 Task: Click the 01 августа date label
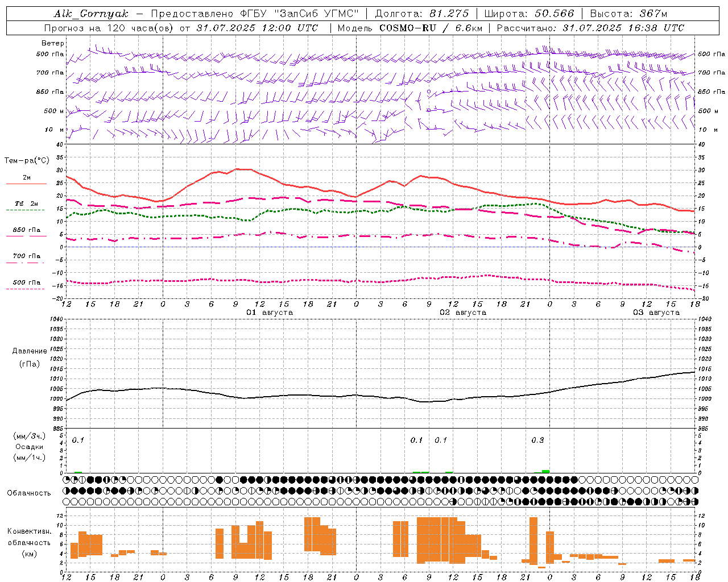[270, 313]
